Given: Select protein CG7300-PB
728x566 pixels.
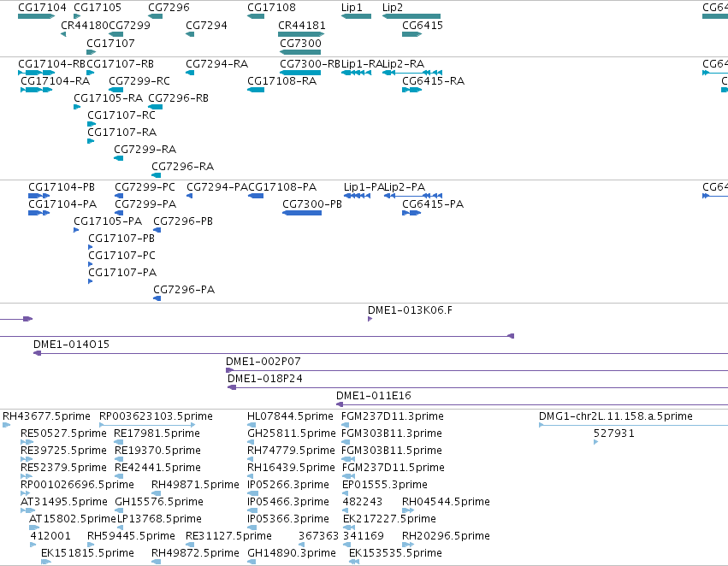Looking at the screenshot, I should click(x=302, y=213).
